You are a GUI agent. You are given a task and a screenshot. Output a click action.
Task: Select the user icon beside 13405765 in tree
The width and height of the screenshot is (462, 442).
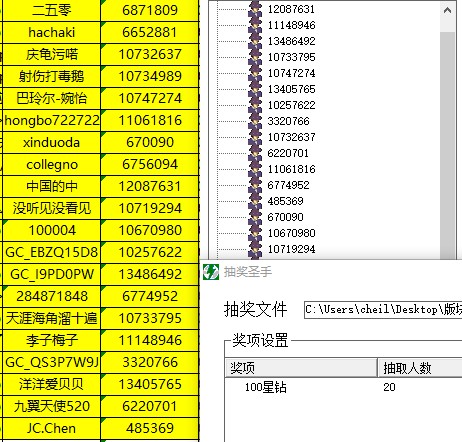pyautogui.click(x=255, y=89)
